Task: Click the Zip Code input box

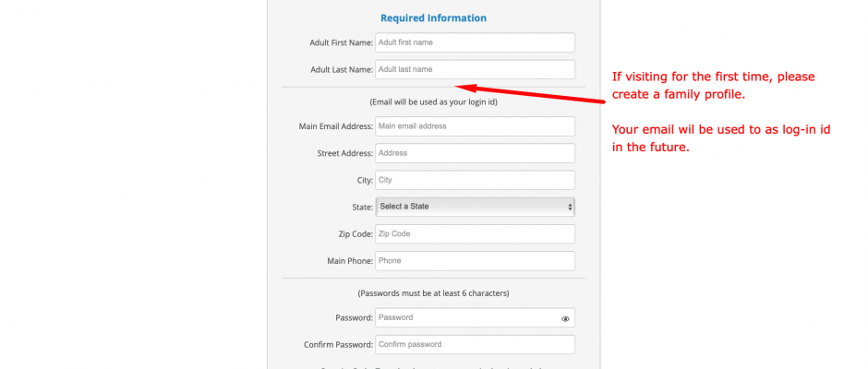Action: [475, 234]
